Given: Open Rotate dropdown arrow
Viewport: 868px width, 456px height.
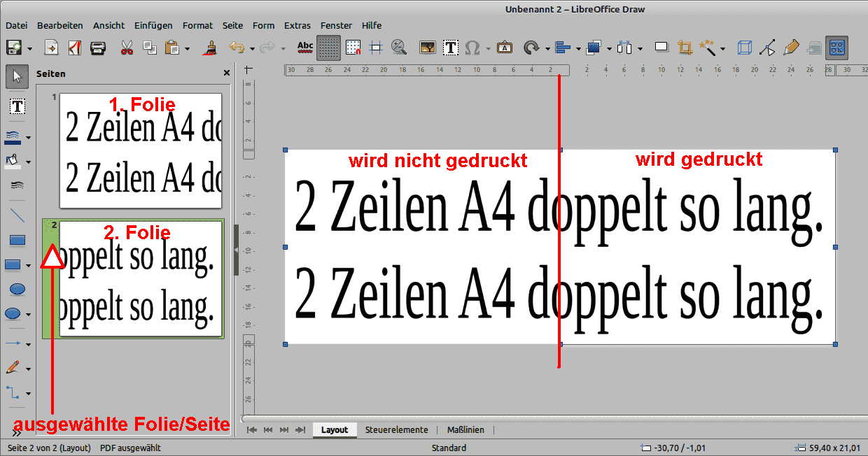Looking at the screenshot, I should [x=547, y=48].
